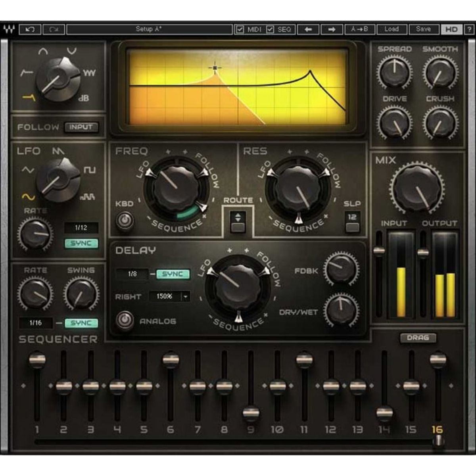This screenshot has width=476, height=476.
Task: Enable the MIDI checkbox
Action: [239, 29]
